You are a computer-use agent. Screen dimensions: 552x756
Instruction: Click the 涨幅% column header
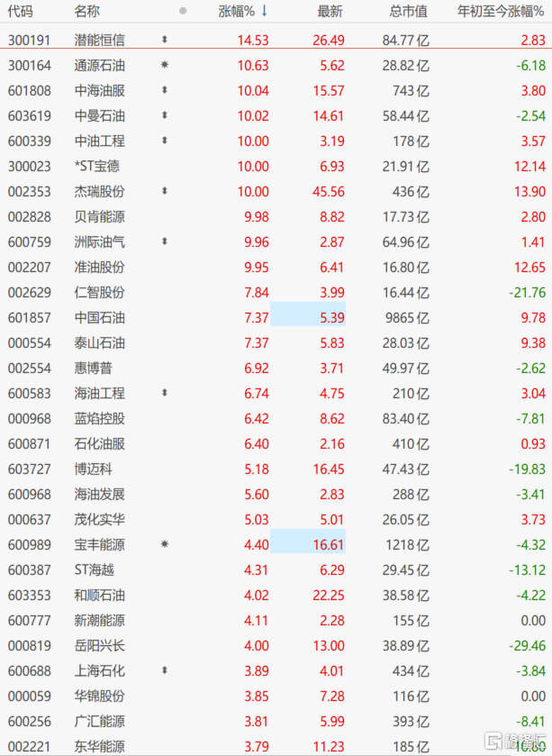pos(236,11)
